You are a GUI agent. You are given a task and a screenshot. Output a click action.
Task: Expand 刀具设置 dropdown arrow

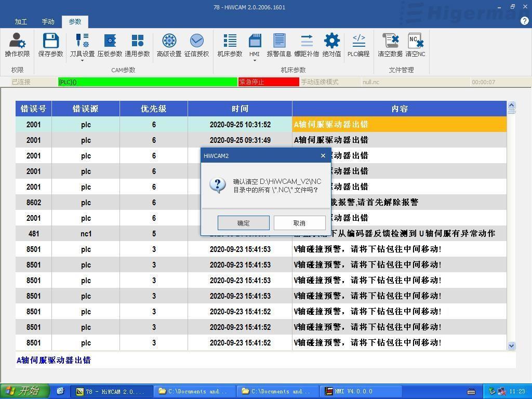click(x=82, y=61)
